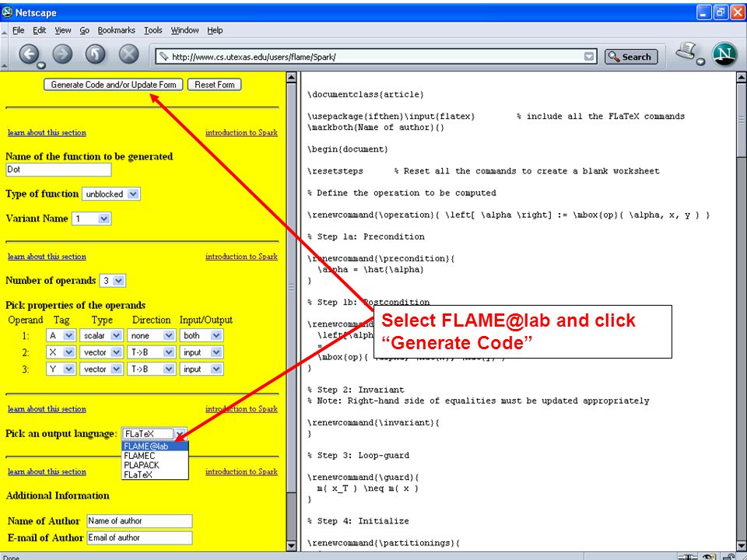Click the Reset Form button
The height and width of the screenshot is (560, 747).
[x=215, y=85]
